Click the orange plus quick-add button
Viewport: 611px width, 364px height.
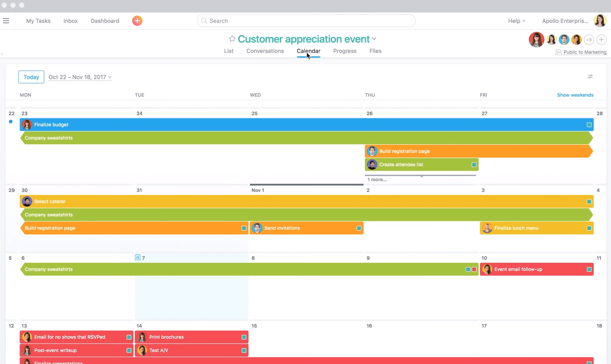[x=137, y=21]
